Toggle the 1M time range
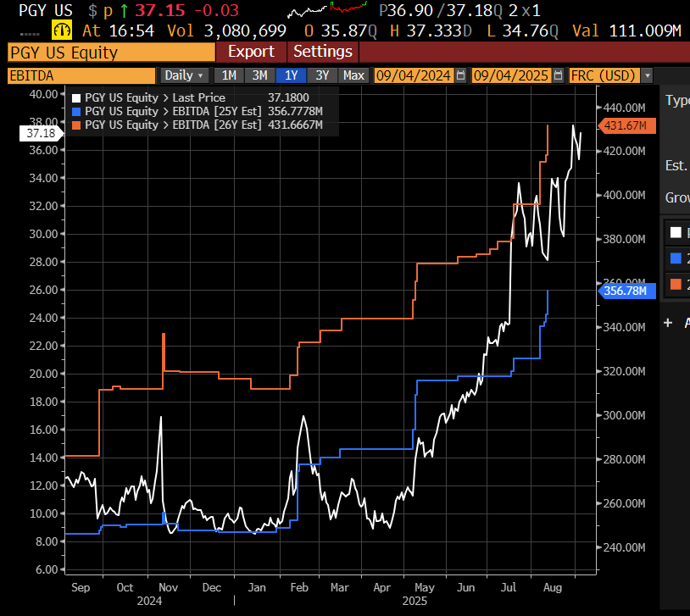 [x=228, y=75]
